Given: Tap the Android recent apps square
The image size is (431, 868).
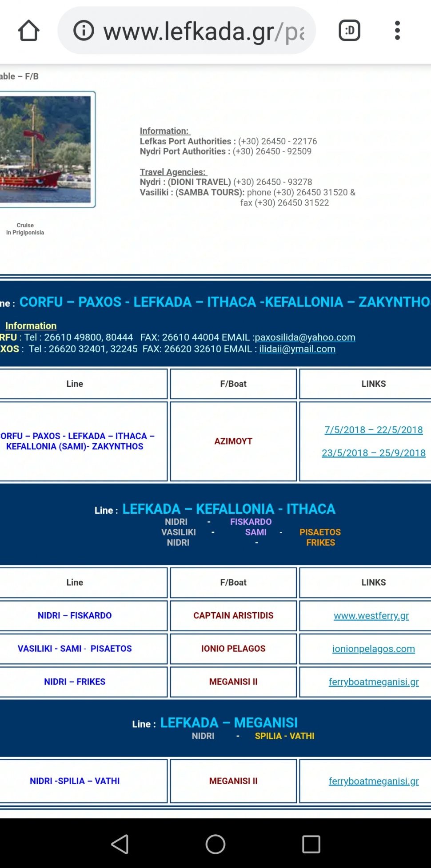Looking at the screenshot, I should tap(311, 844).
